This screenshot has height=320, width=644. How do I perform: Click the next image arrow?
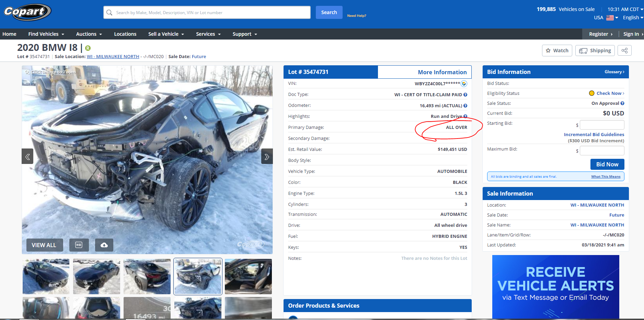tap(267, 156)
